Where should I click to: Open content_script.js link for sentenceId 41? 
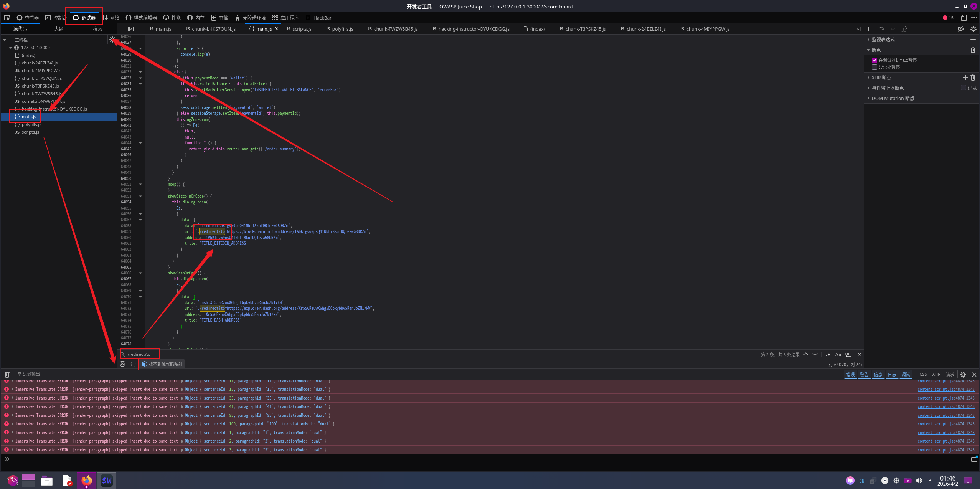coord(946,407)
